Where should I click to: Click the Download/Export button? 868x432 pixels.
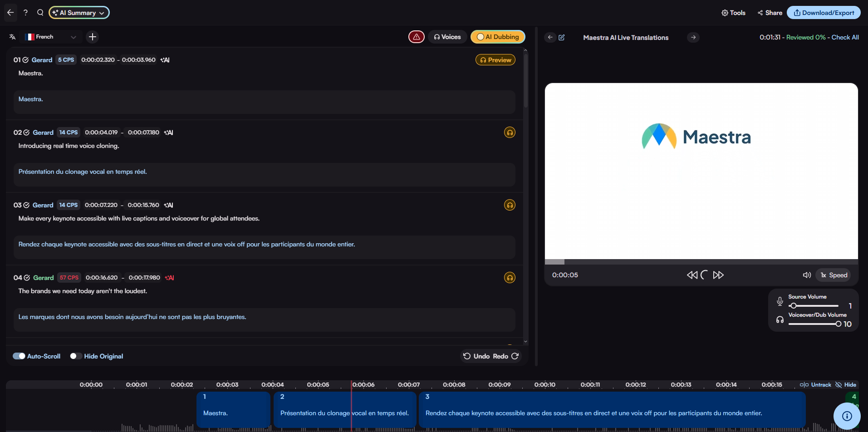823,13
